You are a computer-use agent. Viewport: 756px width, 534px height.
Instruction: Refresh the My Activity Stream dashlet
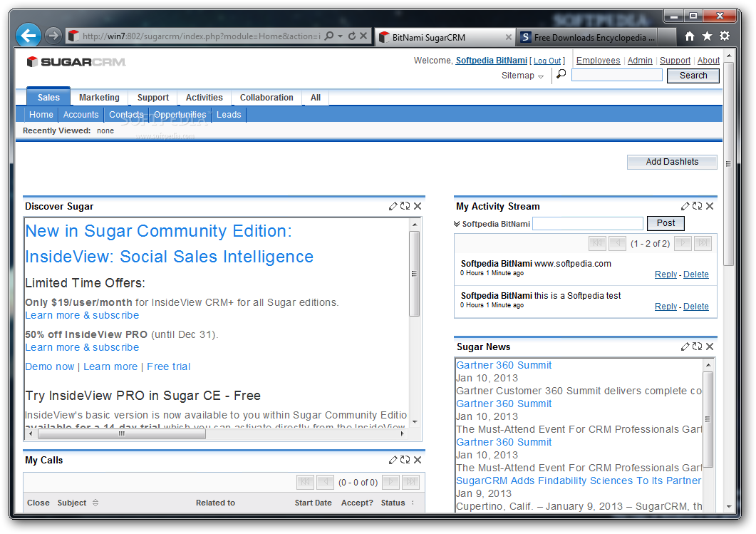pyautogui.click(x=697, y=206)
